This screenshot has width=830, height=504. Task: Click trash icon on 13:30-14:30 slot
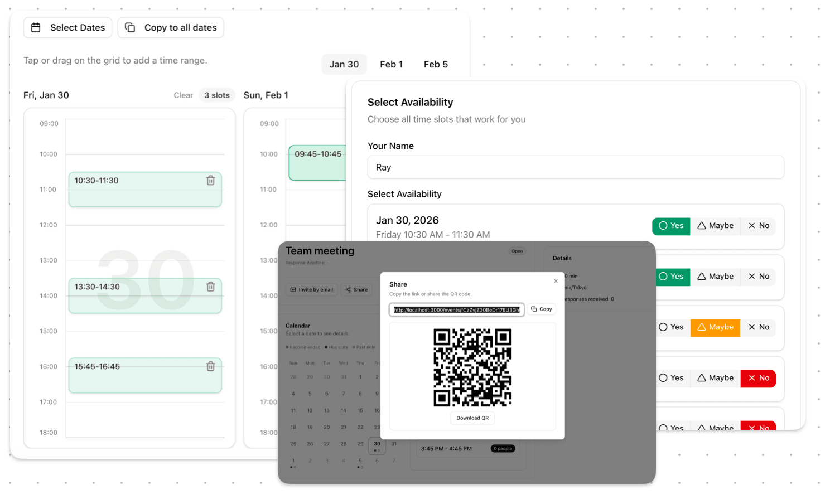tap(210, 287)
